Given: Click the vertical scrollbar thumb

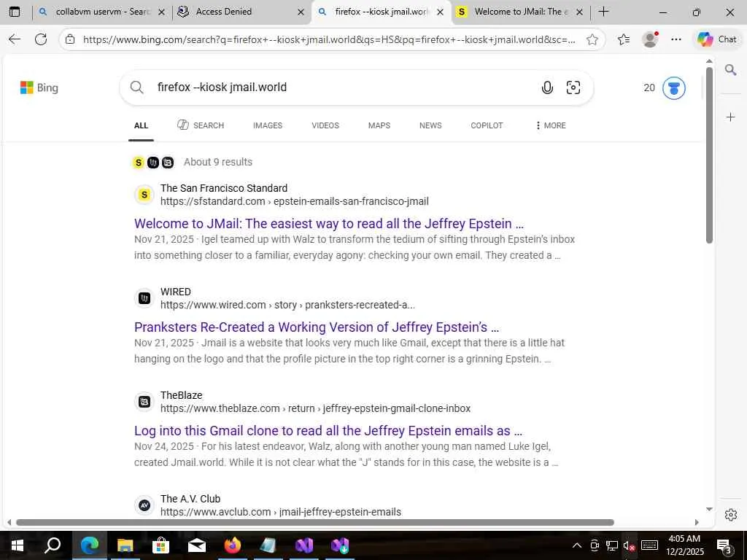Looking at the screenshot, I should click(709, 155).
